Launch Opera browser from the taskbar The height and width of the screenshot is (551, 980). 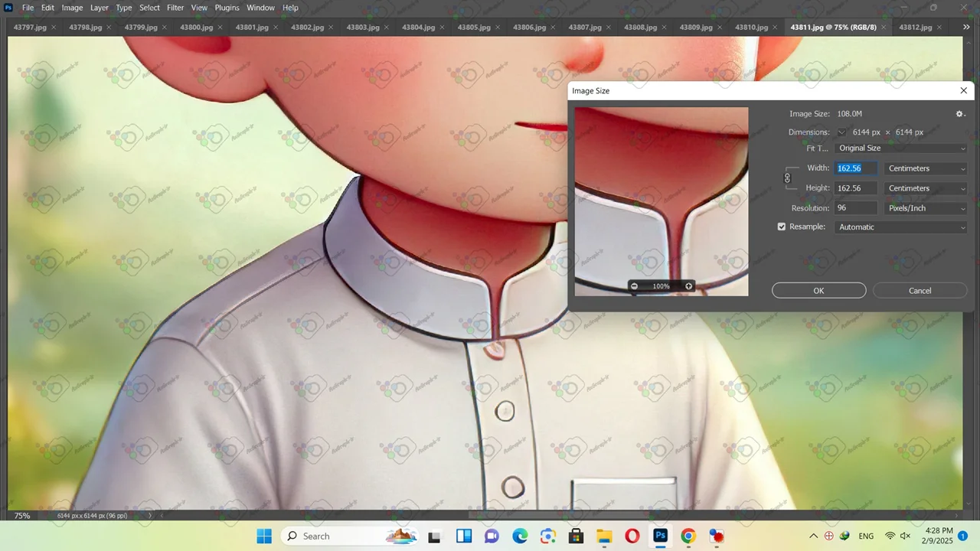pos(632,536)
